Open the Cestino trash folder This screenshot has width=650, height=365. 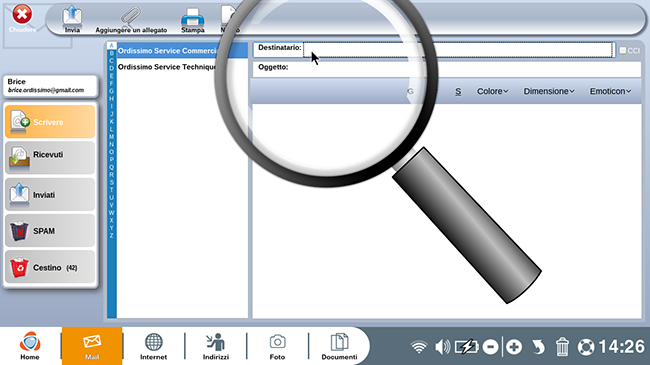point(50,267)
